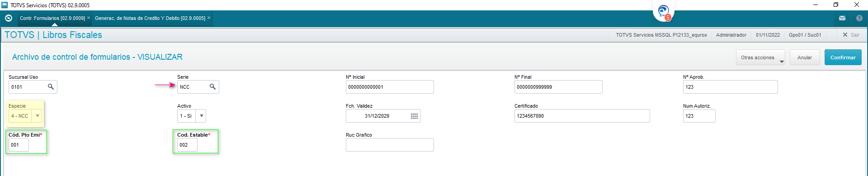Expand the Activo dropdown
868x176 pixels.
[x=201, y=116]
